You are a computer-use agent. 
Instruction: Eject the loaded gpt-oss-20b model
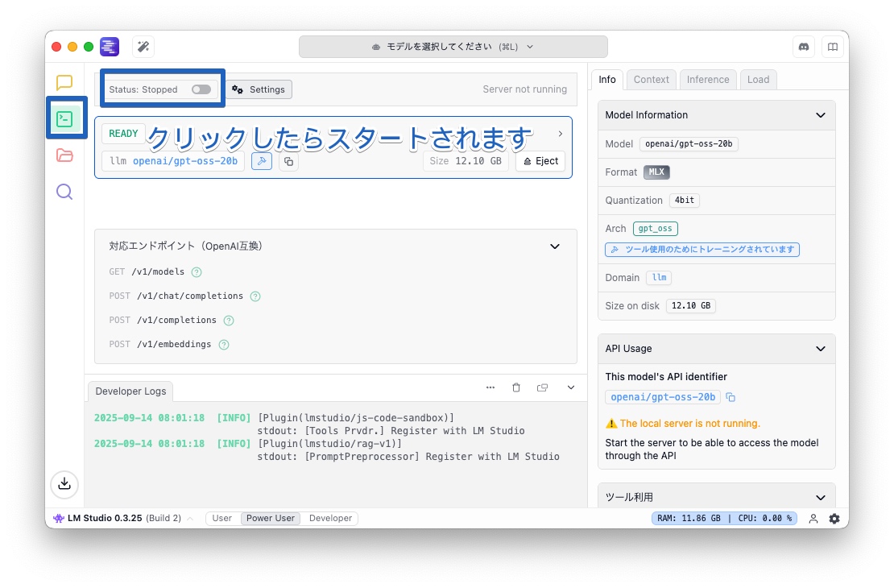(x=540, y=160)
